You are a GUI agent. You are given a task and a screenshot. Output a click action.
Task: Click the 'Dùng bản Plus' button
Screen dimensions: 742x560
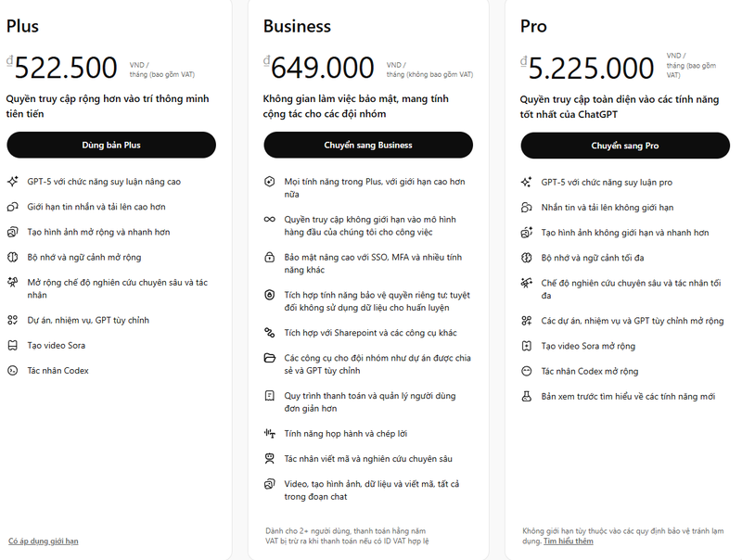[111, 145]
